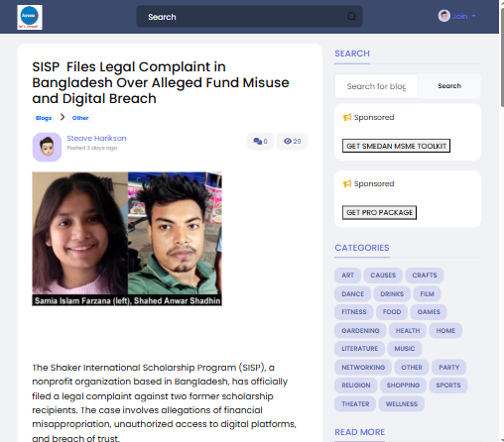This screenshot has width=504, height=442.
Task: Select the DANCE category tag
Action: [x=352, y=294]
